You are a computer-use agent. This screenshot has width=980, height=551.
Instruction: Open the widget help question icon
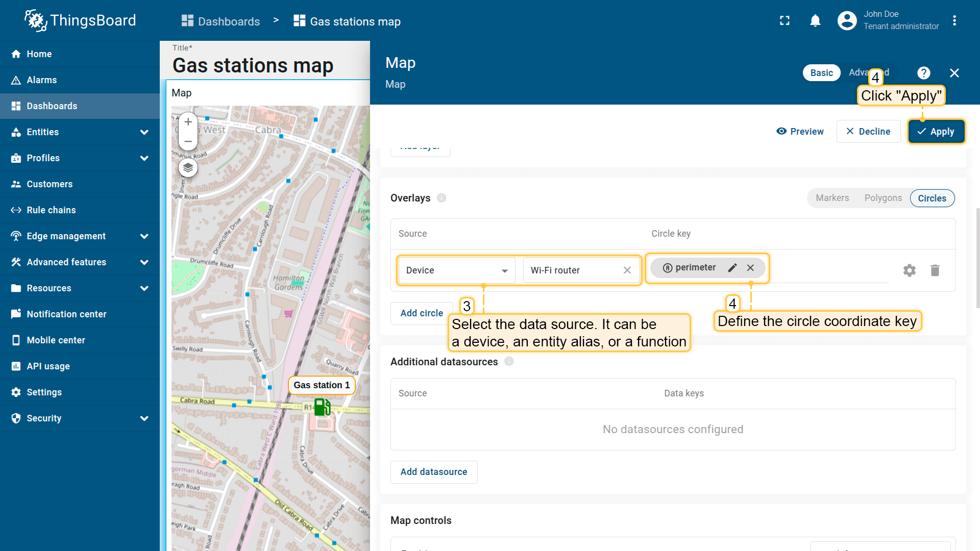point(923,73)
